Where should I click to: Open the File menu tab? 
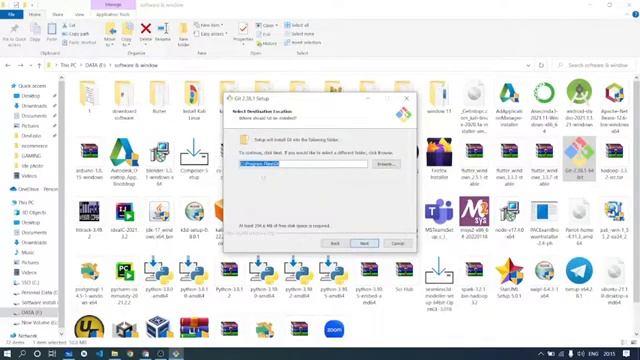[x=11, y=14]
